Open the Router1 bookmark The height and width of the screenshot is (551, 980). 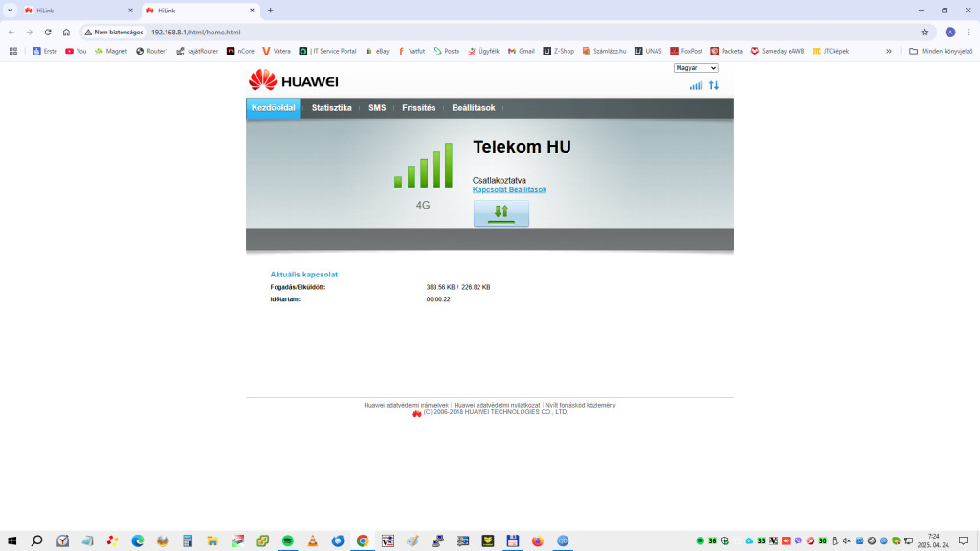coord(152,52)
